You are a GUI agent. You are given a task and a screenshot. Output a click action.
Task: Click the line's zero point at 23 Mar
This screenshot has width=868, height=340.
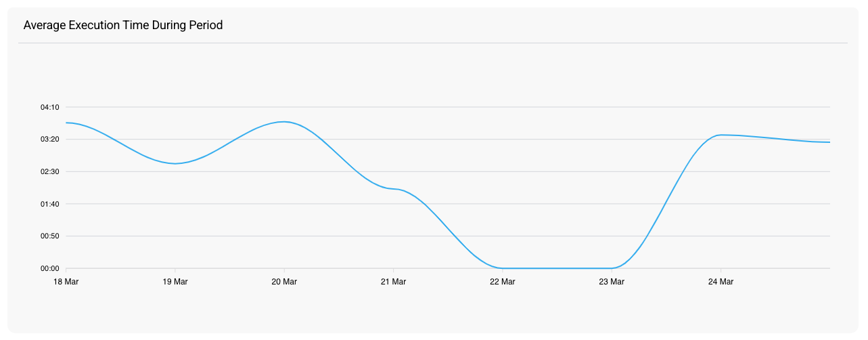pyautogui.click(x=612, y=268)
